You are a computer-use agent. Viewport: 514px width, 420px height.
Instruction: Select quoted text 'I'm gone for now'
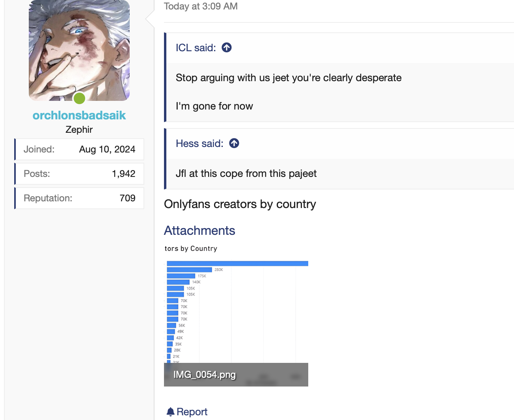pyautogui.click(x=214, y=106)
